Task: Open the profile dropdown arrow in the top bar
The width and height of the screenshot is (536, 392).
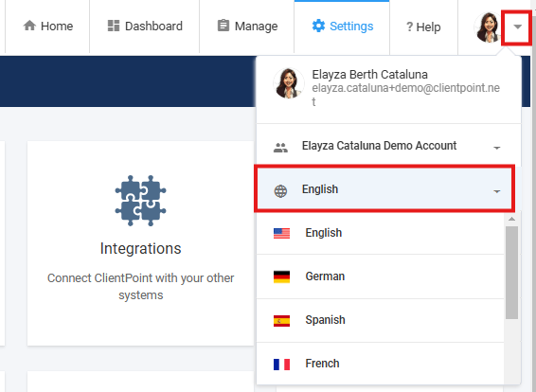Action: [517, 27]
